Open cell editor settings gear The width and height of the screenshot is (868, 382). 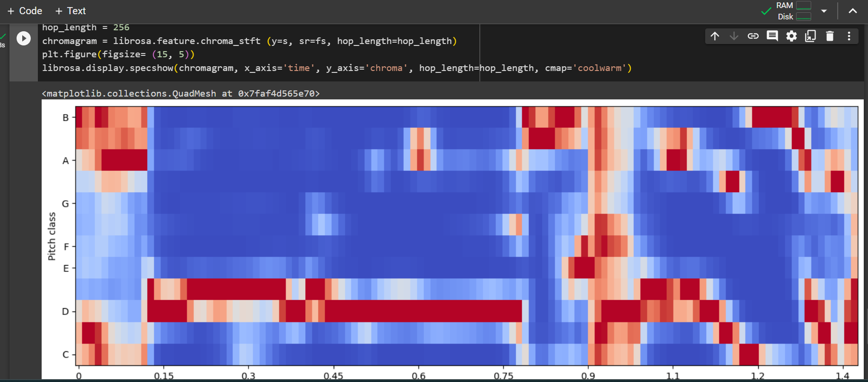[791, 36]
